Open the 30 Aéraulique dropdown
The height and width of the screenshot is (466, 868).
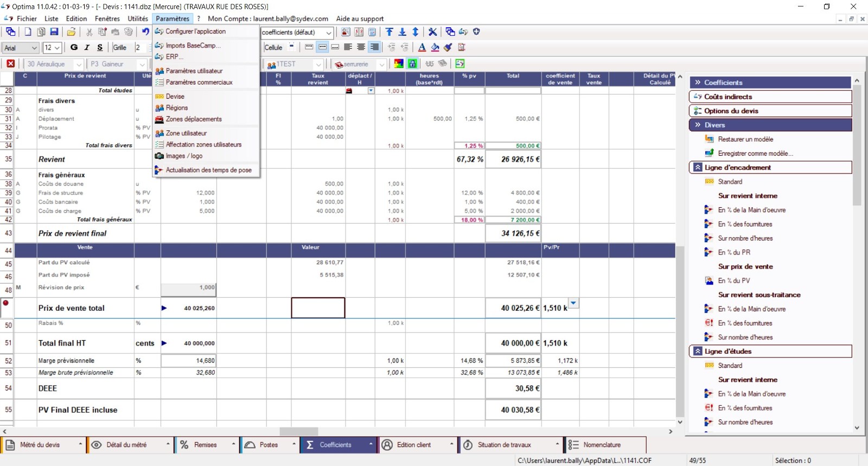[79, 64]
